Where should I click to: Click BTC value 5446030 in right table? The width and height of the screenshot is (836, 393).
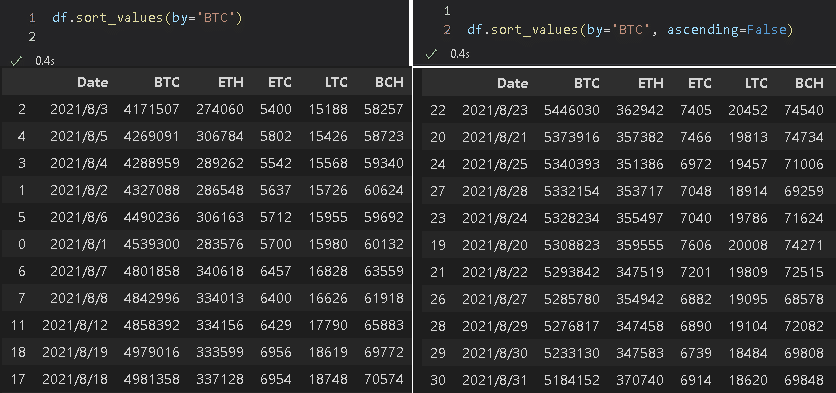pos(572,110)
